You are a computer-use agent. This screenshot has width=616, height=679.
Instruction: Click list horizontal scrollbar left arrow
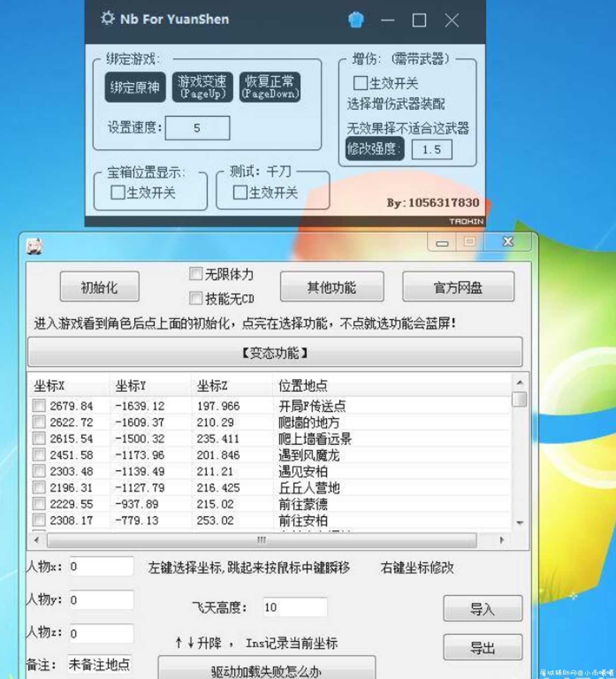(x=37, y=540)
